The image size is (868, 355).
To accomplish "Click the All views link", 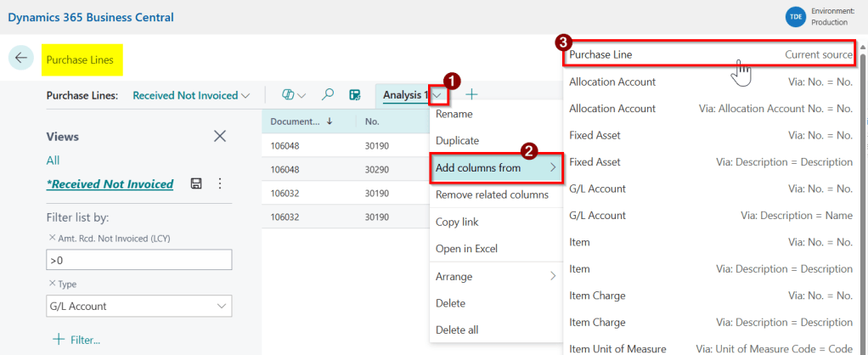I will point(53,161).
